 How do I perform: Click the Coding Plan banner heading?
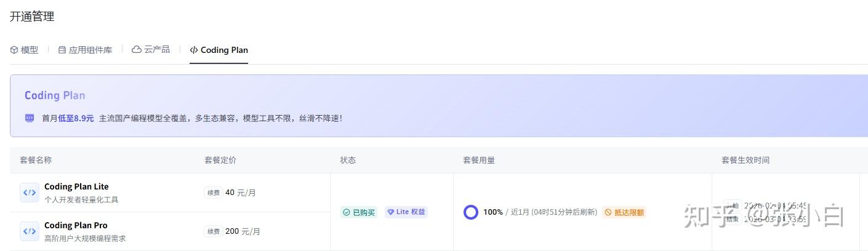coord(55,95)
